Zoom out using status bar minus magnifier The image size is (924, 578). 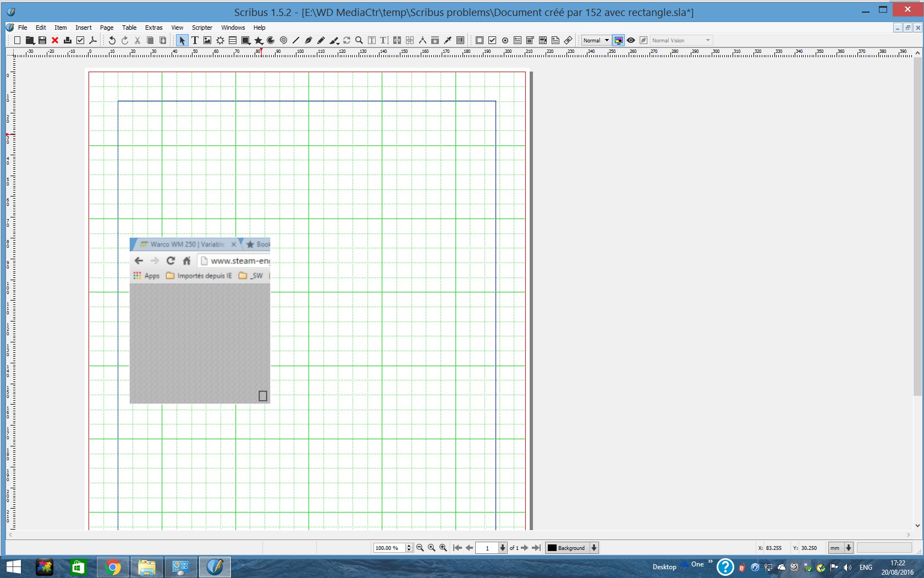pyautogui.click(x=420, y=548)
